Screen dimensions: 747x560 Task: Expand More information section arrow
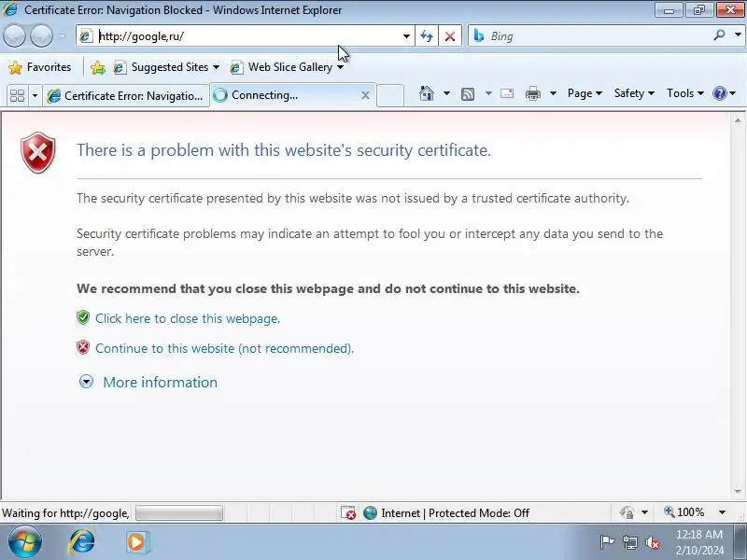pyautogui.click(x=86, y=382)
